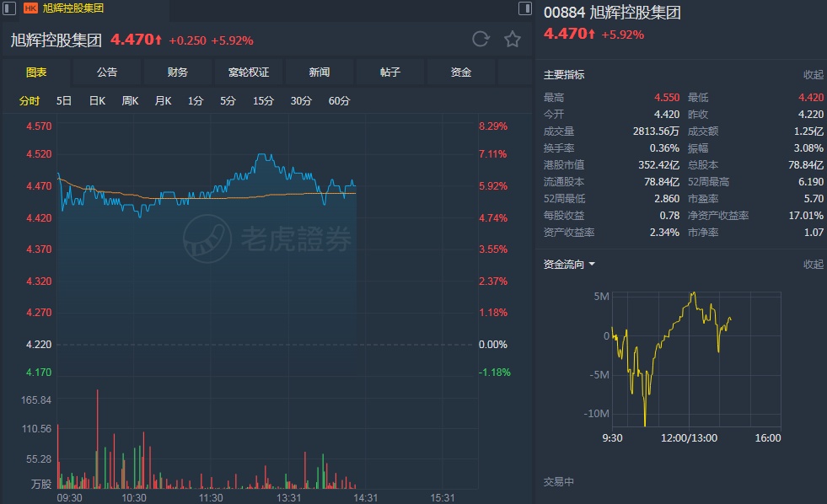The height and width of the screenshot is (504, 827).
Task: Collapse the 资金流向 section
Action: pyautogui.click(x=813, y=264)
